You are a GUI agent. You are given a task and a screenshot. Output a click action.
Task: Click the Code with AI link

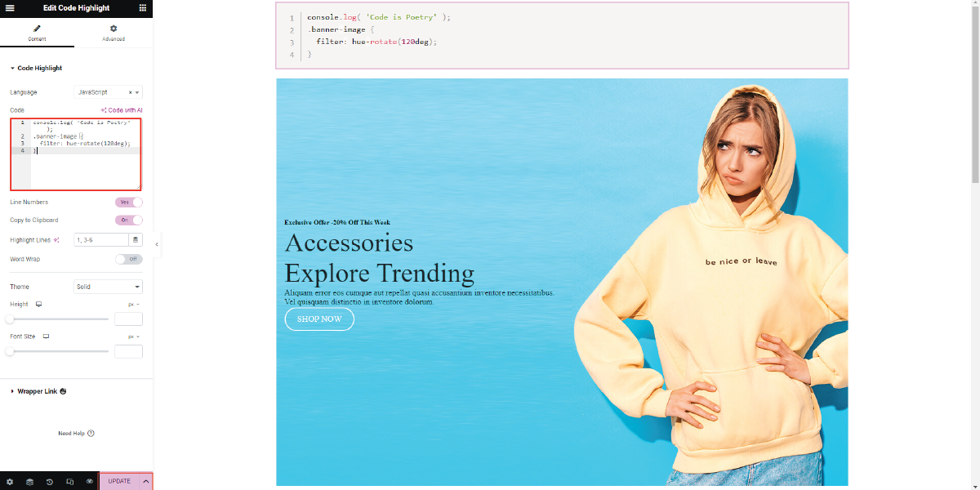click(x=122, y=110)
